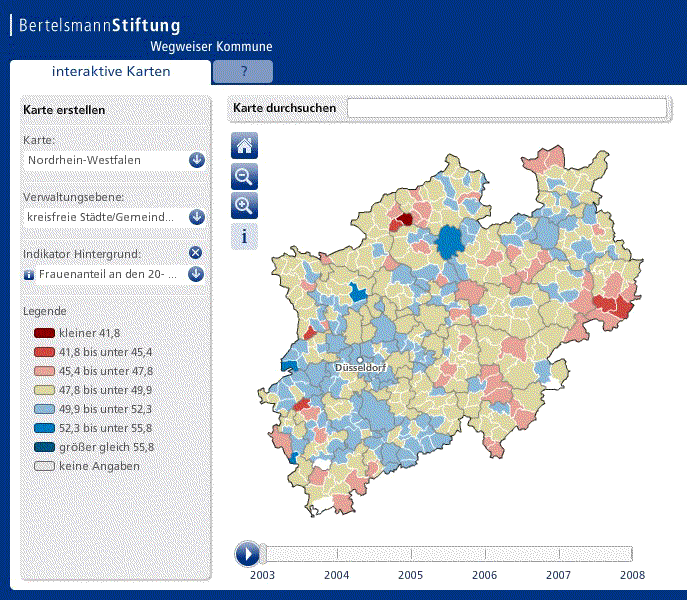Select the 'keine Angaben' legend swatch
688x600 pixels.
[44, 466]
